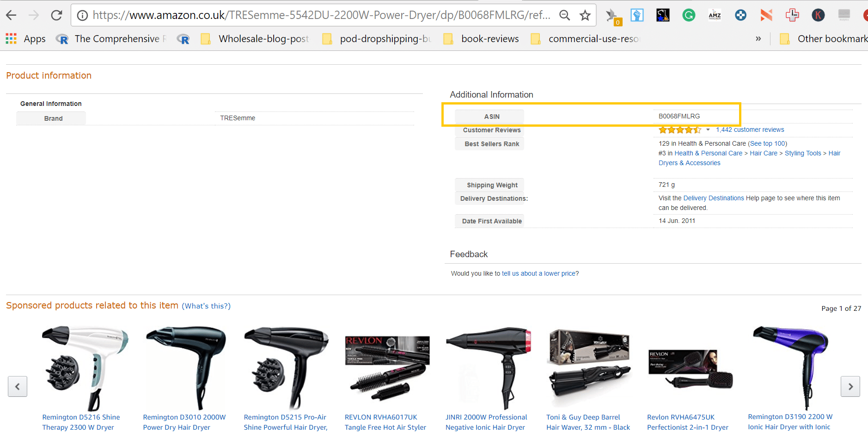Open Other bookmarks folder

pos(823,39)
